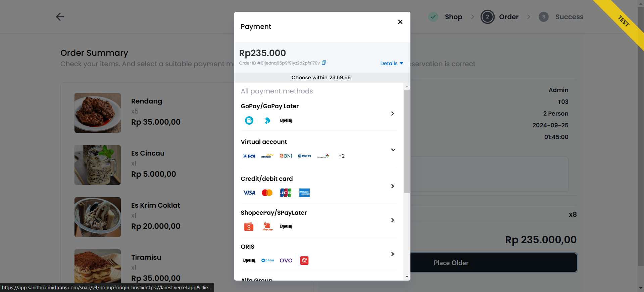Expand the order Details dropdown
This screenshot has height=292, width=644.
(x=391, y=64)
